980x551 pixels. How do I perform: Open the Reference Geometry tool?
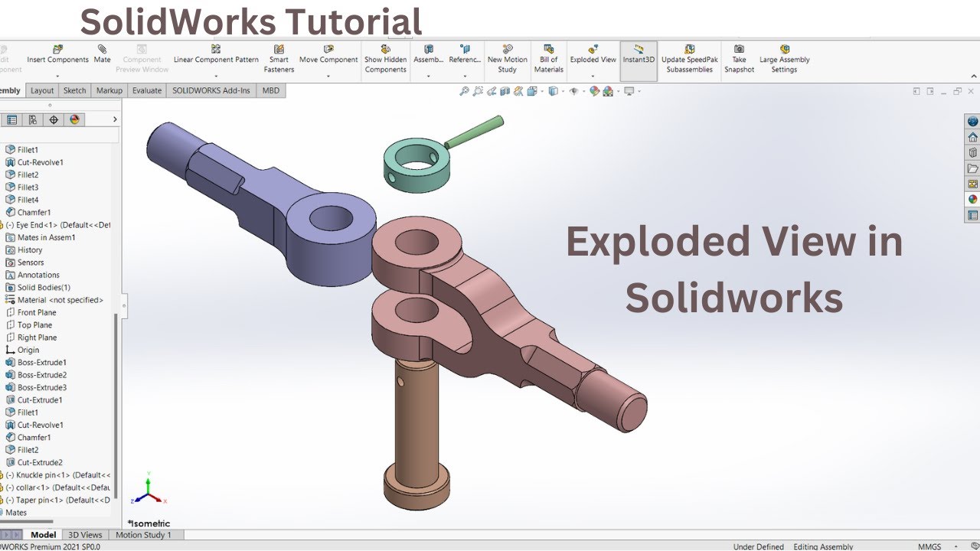tap(465, 55)
